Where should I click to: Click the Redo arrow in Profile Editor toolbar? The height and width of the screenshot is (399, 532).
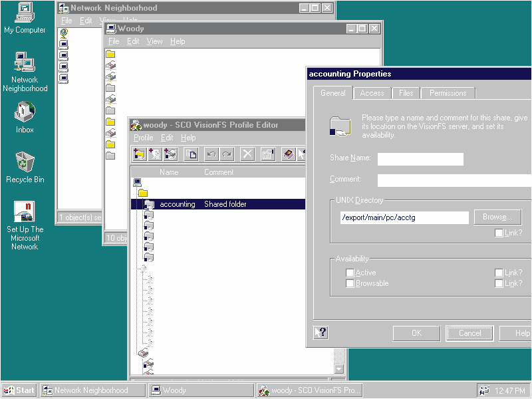click(x=227, y=154)
